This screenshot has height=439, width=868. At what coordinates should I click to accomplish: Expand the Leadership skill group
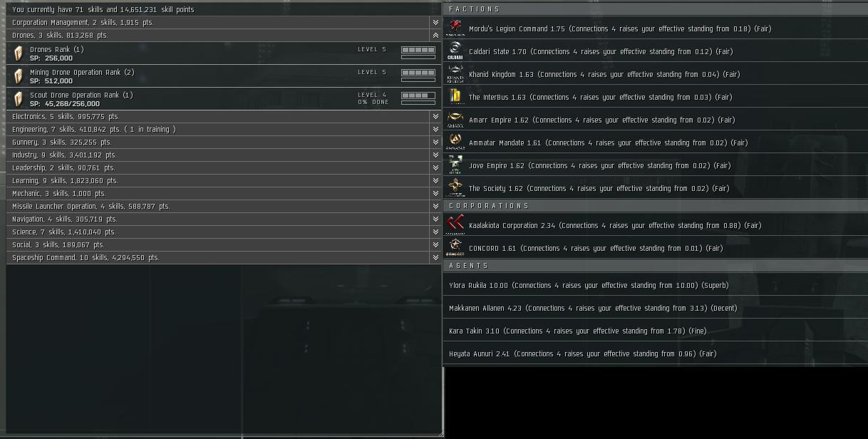click(x=435, y=168)
